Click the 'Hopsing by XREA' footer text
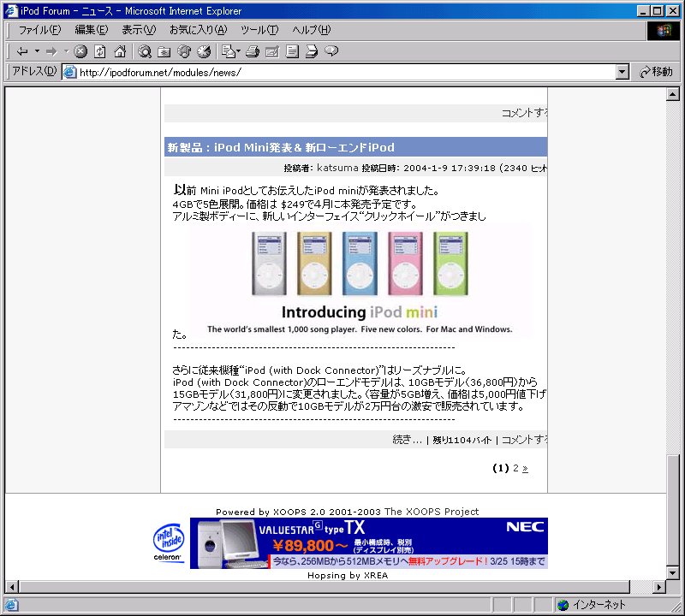Viewport: 685px width, 616px height. (348, 576)
